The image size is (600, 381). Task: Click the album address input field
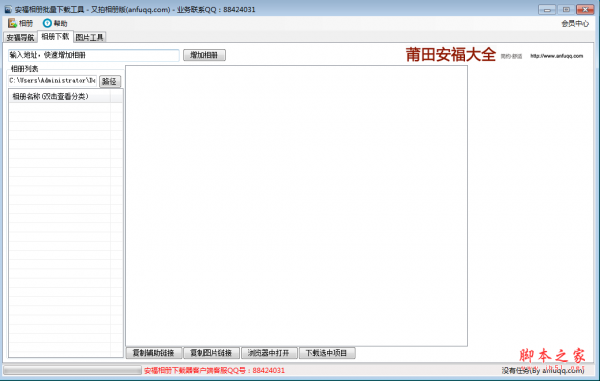(x=93, y=55)
